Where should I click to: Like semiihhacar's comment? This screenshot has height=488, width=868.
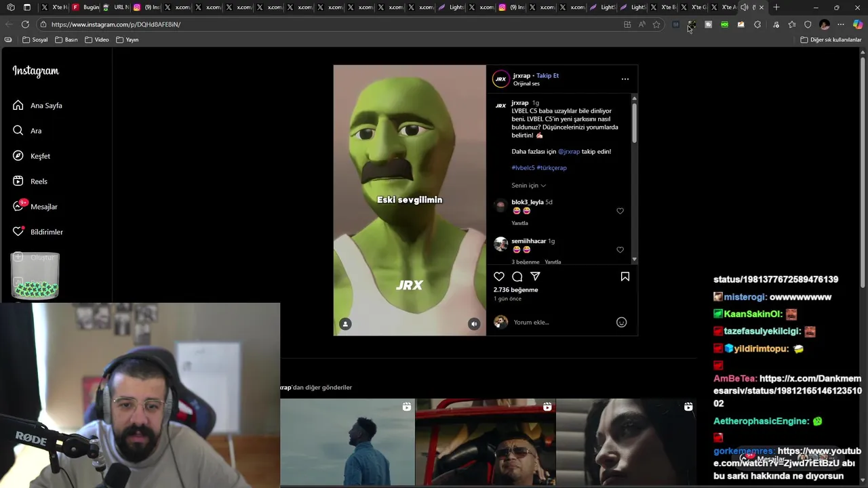coord(620,249)
